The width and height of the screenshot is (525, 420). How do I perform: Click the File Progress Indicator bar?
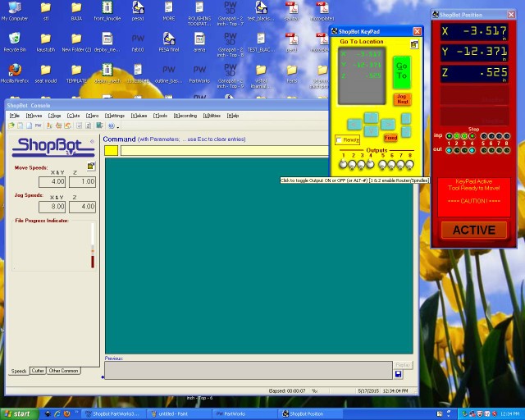coord(93,245)
